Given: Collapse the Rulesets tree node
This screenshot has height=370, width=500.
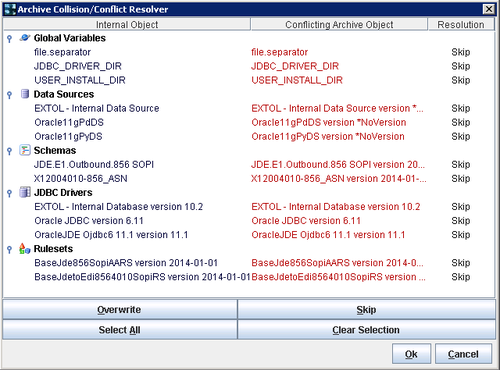Looking at the screenshot, I should click(10, 250).
